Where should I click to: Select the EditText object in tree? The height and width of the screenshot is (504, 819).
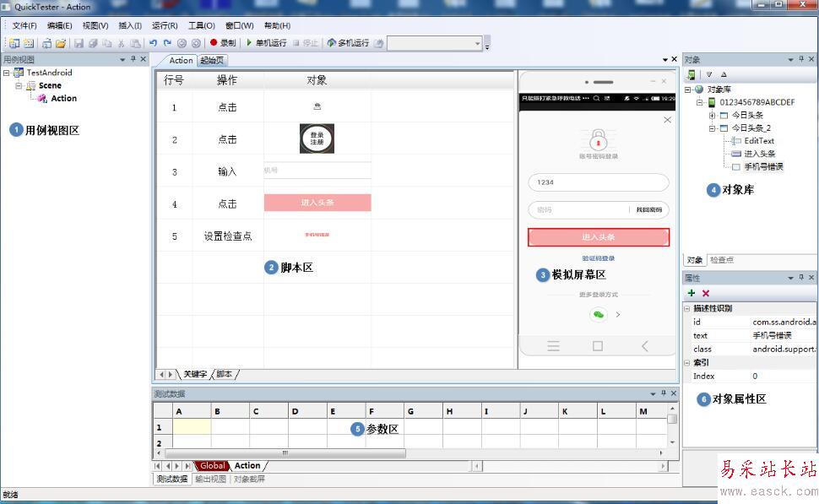(759, 140)
